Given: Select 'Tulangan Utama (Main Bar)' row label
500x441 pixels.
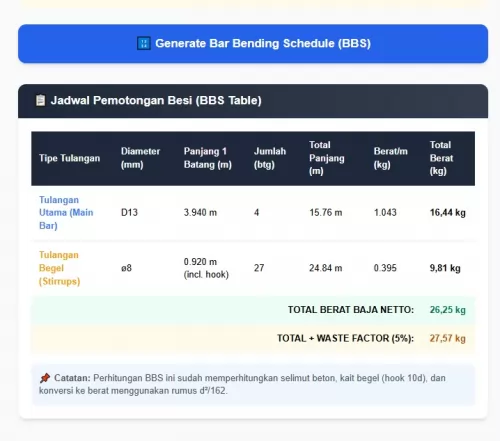Looking at the screenshot, I should point(66,213).
